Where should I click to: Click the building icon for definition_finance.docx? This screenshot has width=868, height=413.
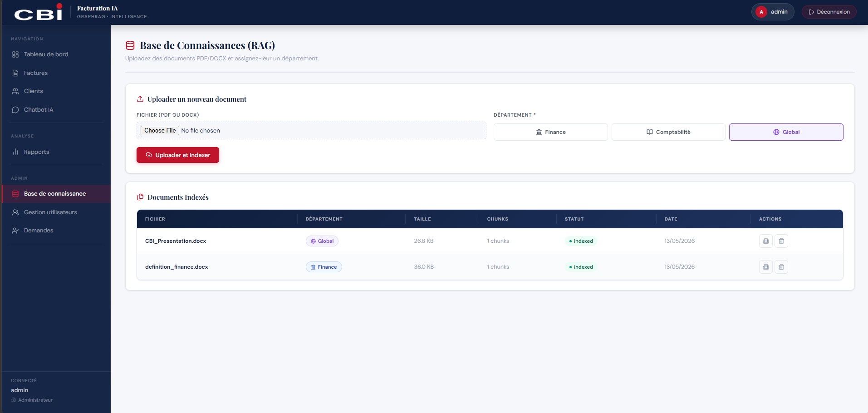coord(766,267)
